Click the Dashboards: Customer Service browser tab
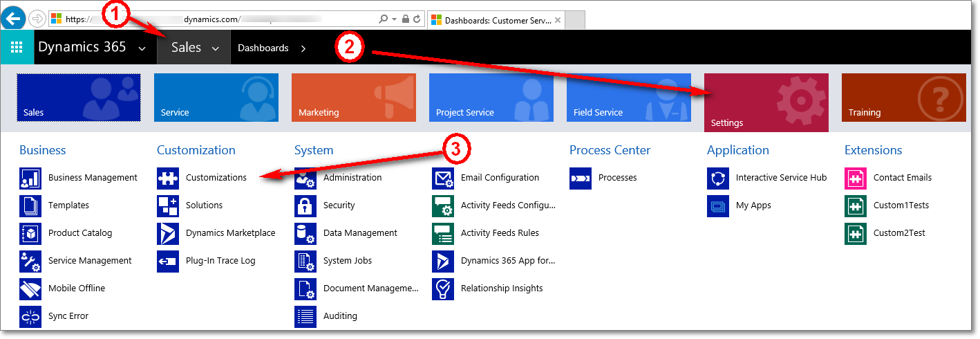 [x=496, y=20]
